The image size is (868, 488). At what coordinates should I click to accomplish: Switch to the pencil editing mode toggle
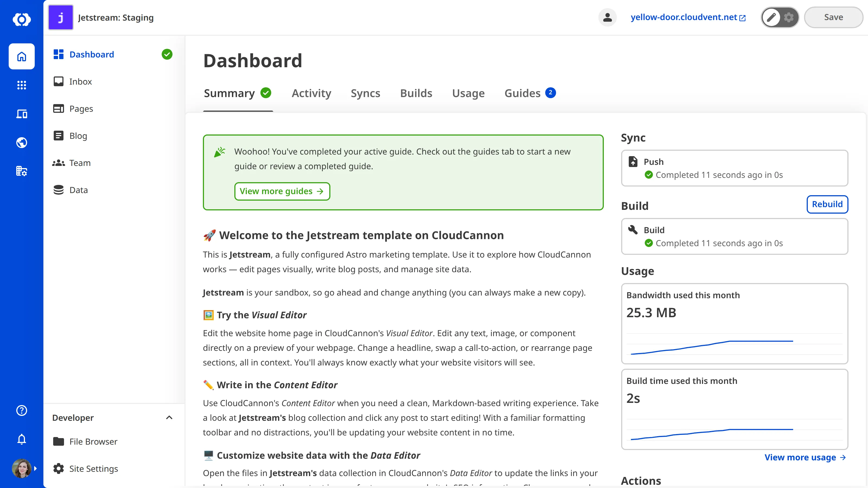(x=771, y=17)
